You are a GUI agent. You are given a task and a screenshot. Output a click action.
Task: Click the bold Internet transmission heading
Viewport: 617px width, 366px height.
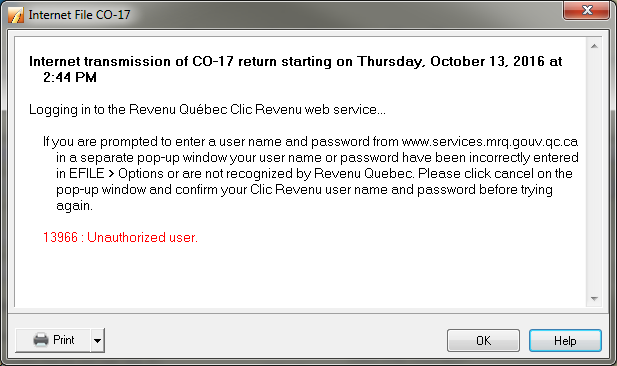(296, 69)
